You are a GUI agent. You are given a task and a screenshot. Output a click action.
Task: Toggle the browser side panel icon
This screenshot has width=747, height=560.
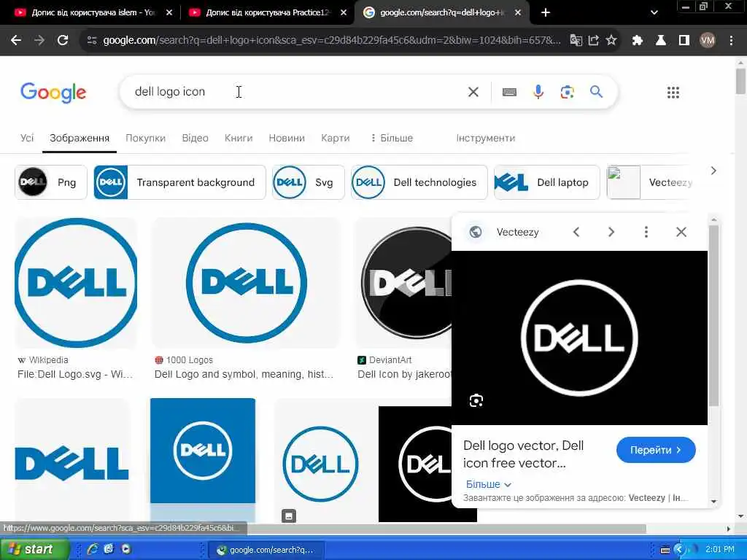click(684, 41)
